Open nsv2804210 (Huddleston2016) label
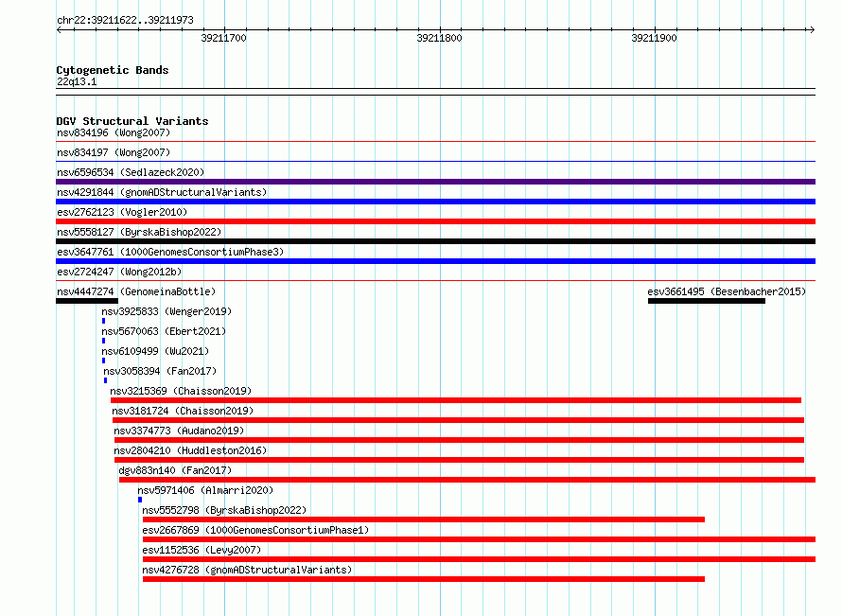842x616 pixels. (190, 450)
